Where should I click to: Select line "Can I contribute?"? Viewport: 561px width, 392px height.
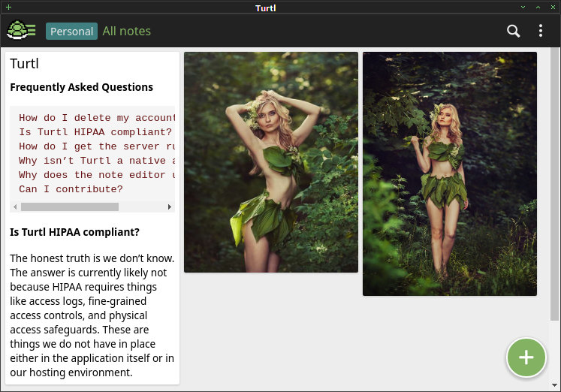71,188
